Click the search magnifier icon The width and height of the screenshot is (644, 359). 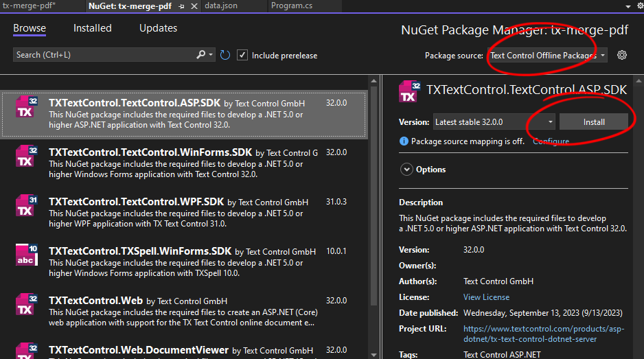click(x=200, y=55)
